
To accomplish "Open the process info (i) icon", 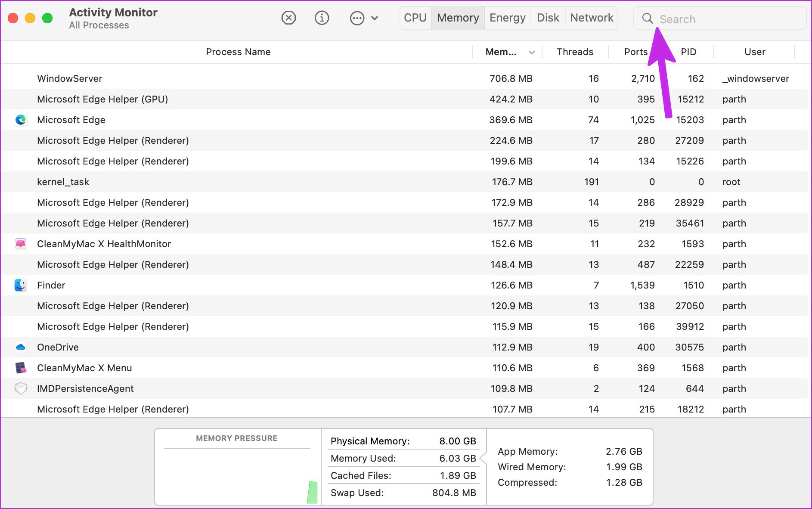I will (322, 18).
